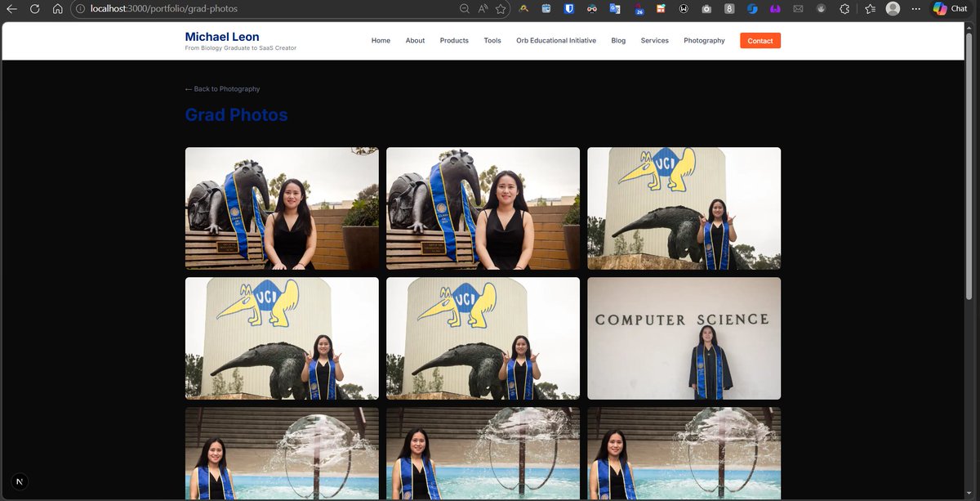This screenshot has width=980, height=501.
Task: Click the Michael Leon site title
Action: coord(222,37)
